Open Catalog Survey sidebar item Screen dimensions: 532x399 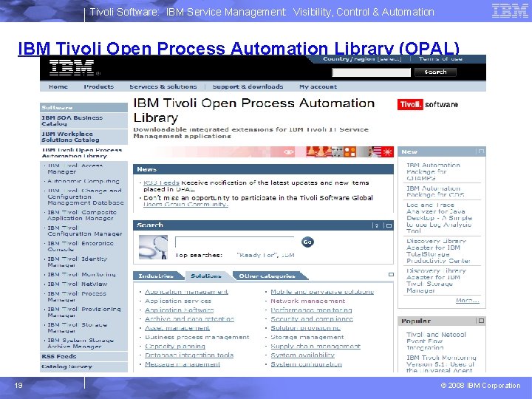pyautogui.click(x=83, y=366)
